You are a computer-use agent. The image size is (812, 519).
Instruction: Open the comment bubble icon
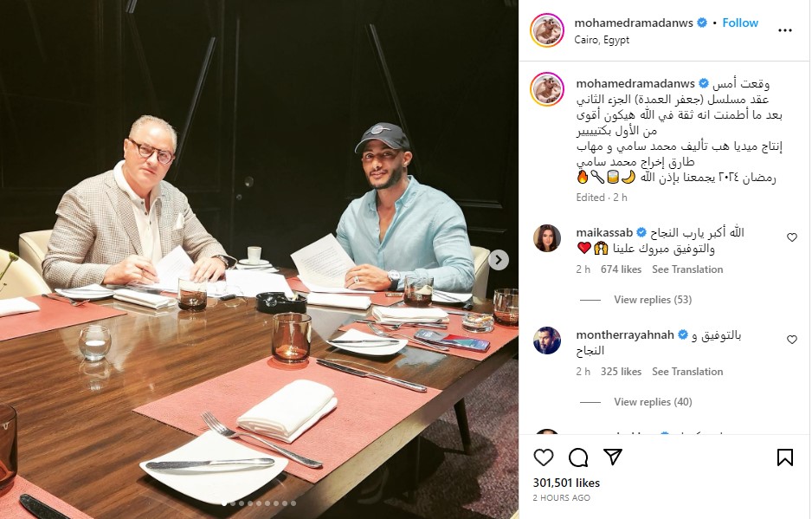578,457
